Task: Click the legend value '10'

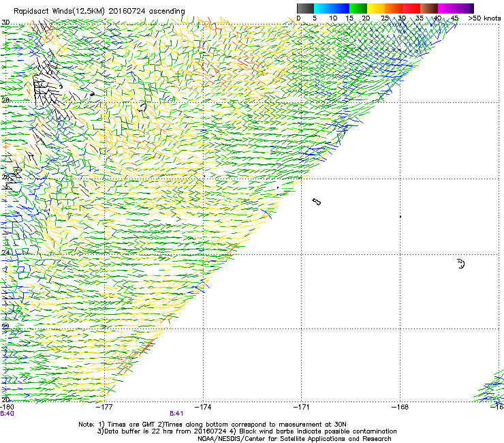Action: pos(333,18)
